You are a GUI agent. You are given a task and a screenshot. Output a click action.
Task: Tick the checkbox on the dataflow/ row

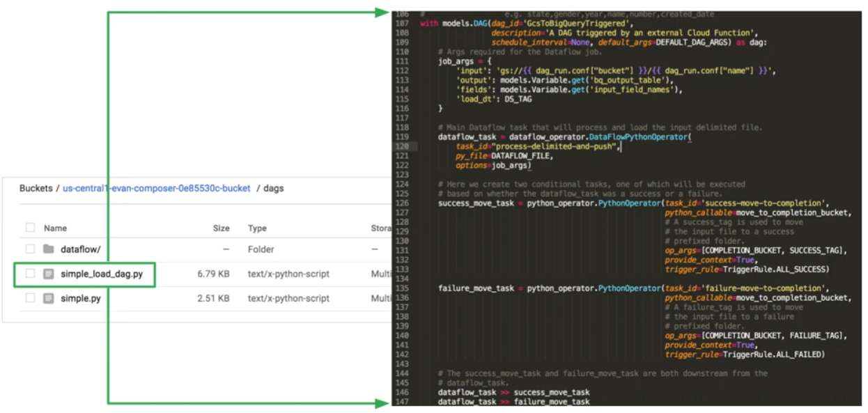(x=29, y=249)
